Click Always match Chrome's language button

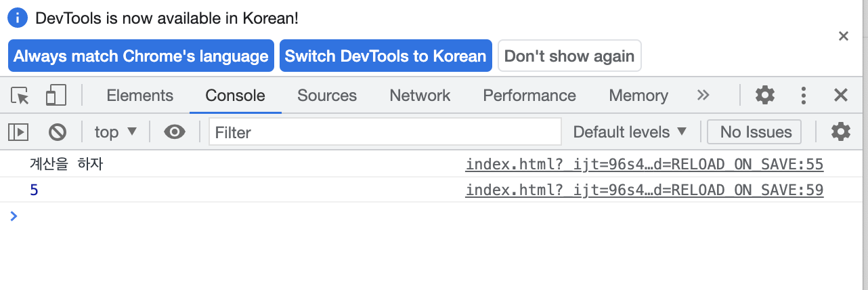coord(141,56)
